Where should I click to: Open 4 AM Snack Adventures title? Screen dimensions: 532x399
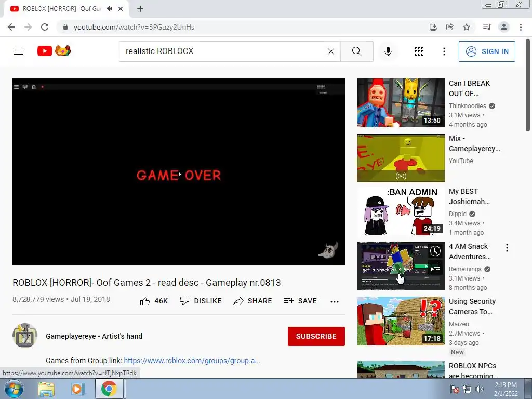tap(470, 251)
